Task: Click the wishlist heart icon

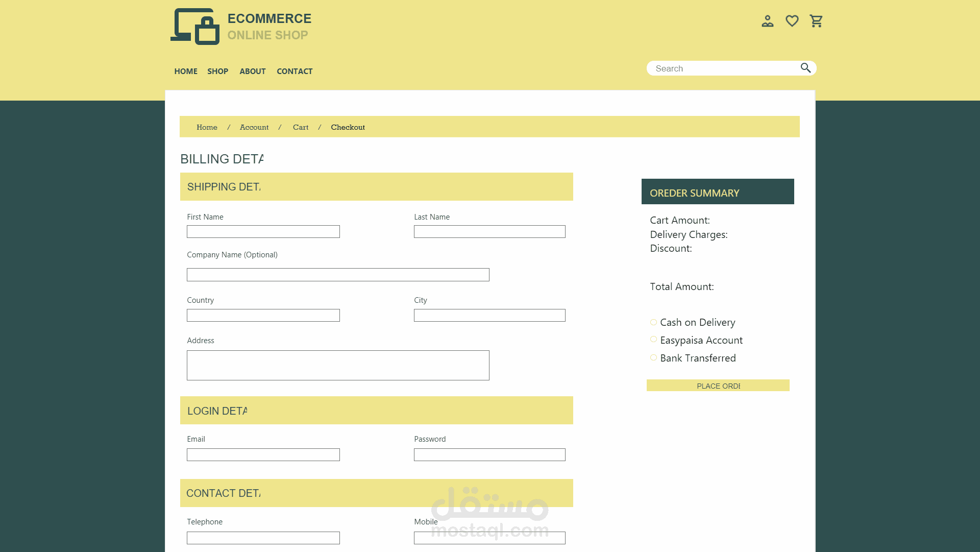Action: pyautogui.click(x=792, y=21)
